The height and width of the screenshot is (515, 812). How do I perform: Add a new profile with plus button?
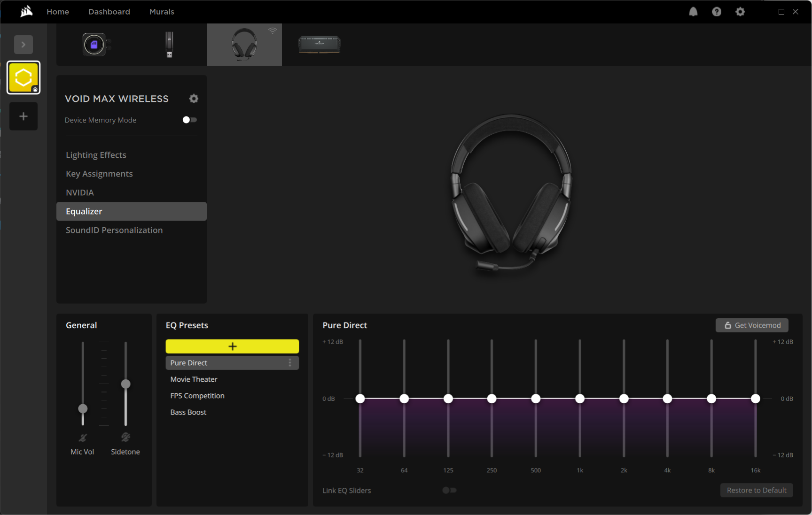pyautogui.click(x=23, y=116)
